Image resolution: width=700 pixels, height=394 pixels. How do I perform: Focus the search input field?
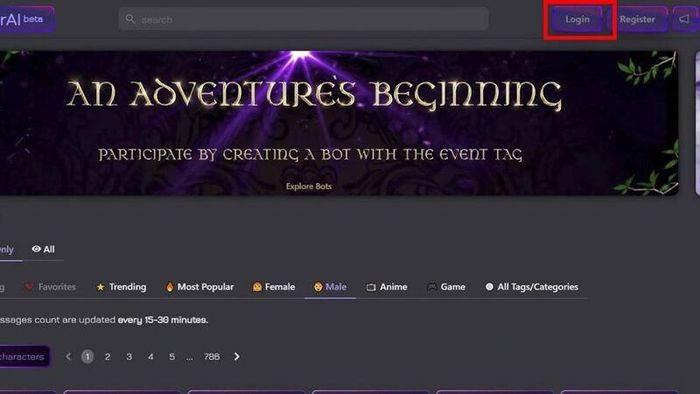(x=304, y=19)
